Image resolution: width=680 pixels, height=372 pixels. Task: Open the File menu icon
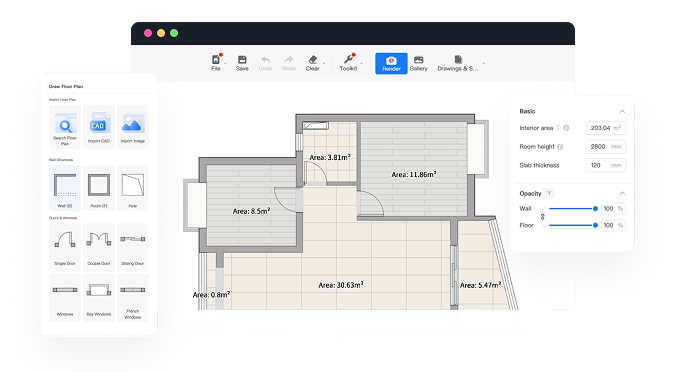pos(216,60)
